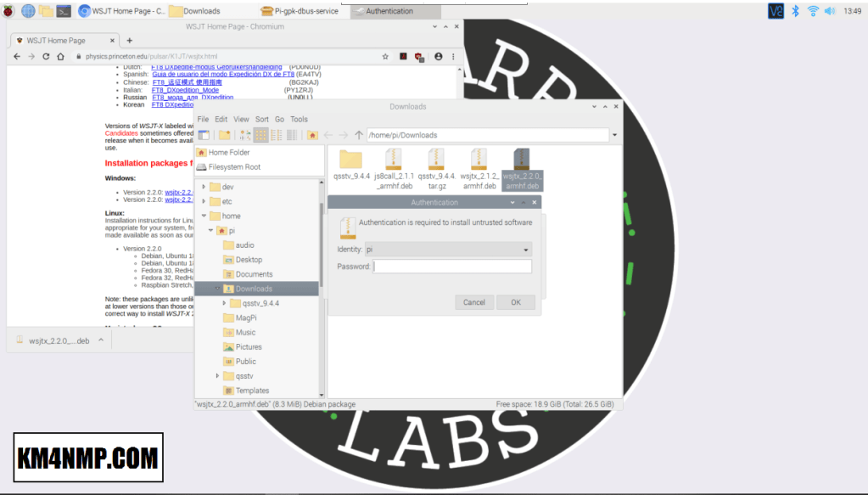Collapse the home folder tree node

(204, 216)
